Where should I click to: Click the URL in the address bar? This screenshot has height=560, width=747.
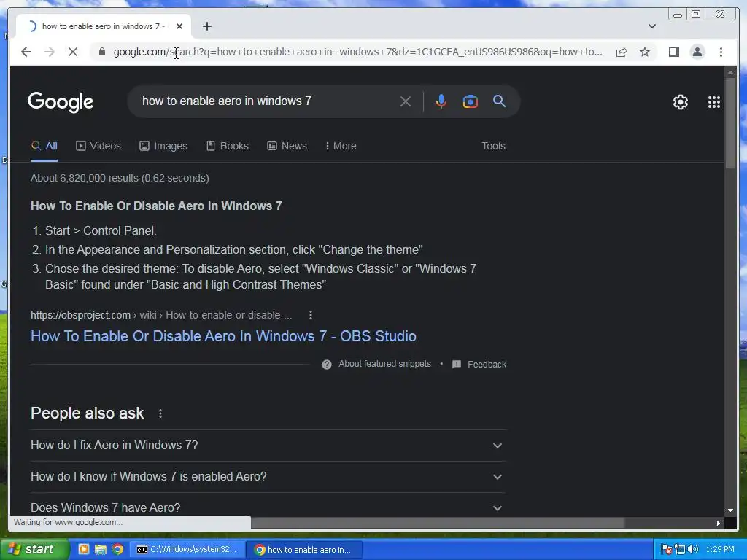pyautogui.click(x=357, y=52)
